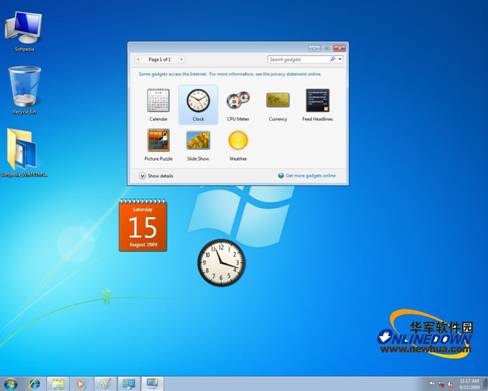Image resolution: width=488 pixels, height=391 pixels.
Task: Select the Clock gadget in the gallery
Action: [198, 105]
